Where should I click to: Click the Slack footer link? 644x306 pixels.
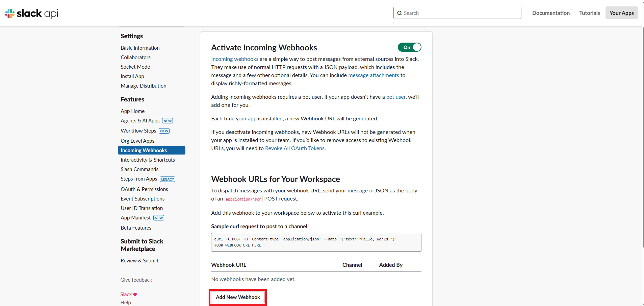tap(126, 295)
